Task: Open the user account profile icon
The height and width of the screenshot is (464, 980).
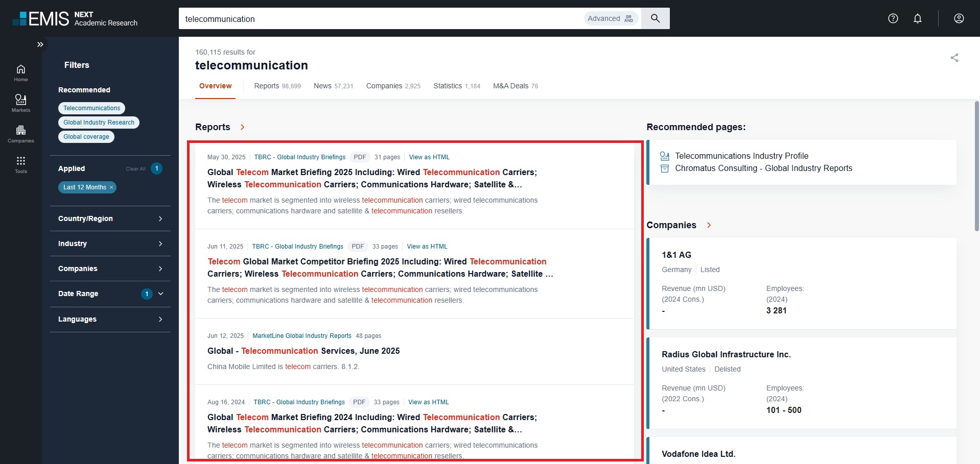Action: pyautogui.click(x=959, y=18)
